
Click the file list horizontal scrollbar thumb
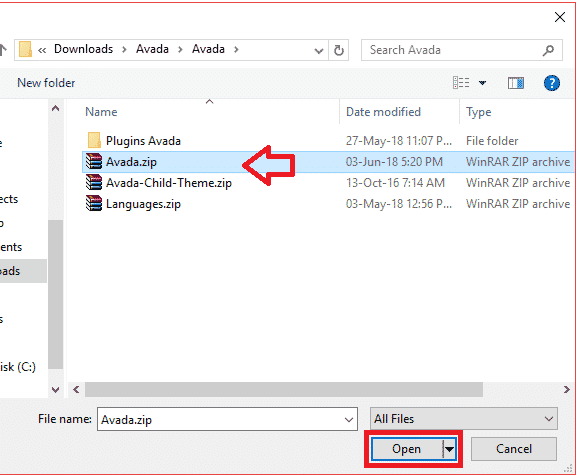click(284, 389)
